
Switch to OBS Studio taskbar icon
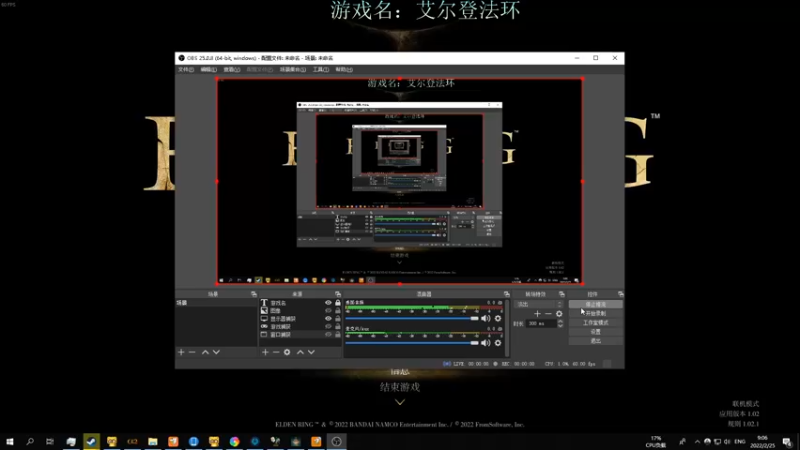coord(336,441)
